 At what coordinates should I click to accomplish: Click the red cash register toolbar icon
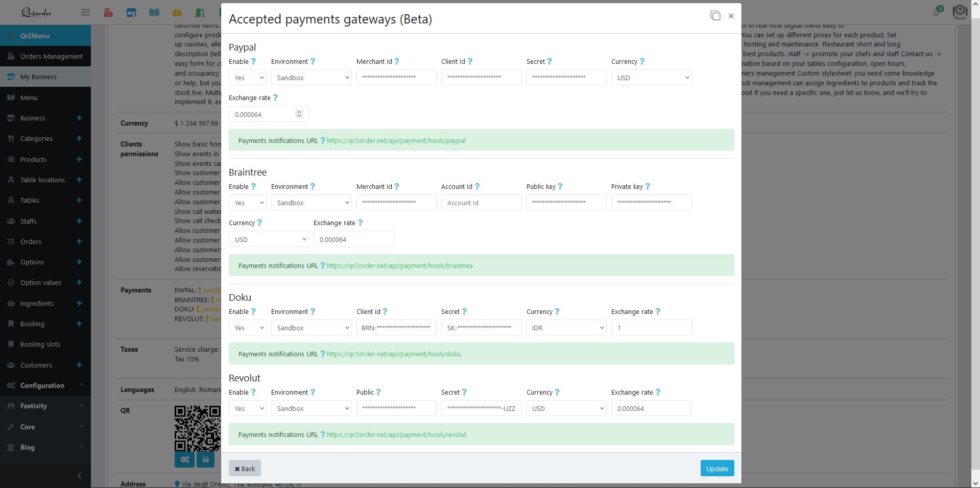[108, 12]
